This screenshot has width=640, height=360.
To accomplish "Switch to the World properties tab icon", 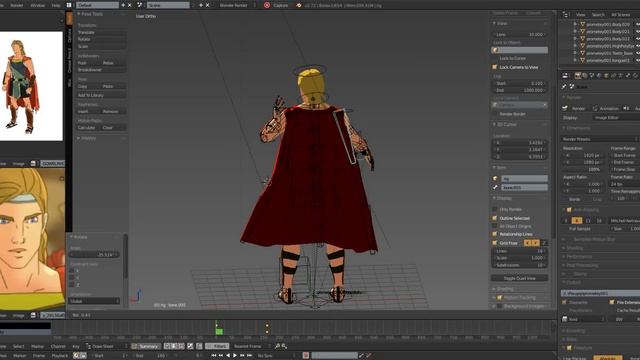I will (599, 76).
